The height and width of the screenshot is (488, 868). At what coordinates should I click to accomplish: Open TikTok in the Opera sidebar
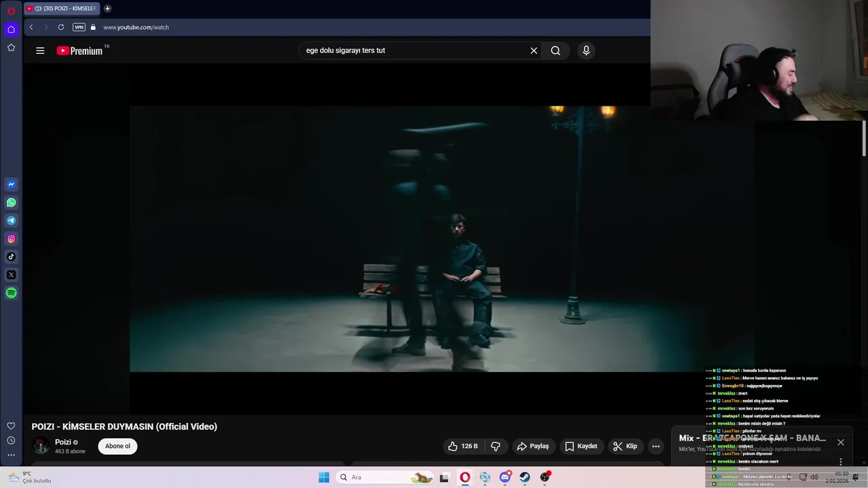(11, 257)
